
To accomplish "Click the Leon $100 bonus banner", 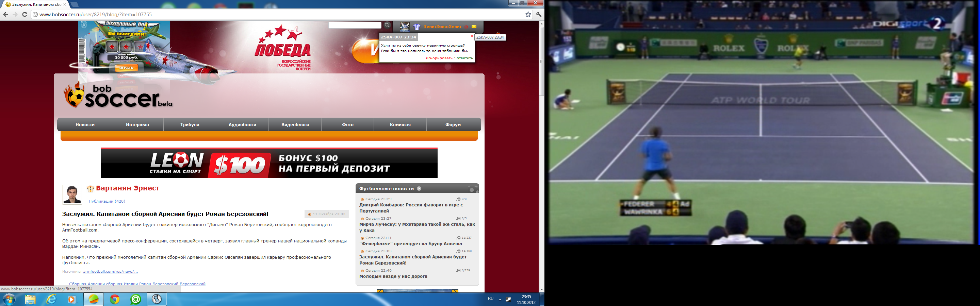I will click(x=269, y=163).
